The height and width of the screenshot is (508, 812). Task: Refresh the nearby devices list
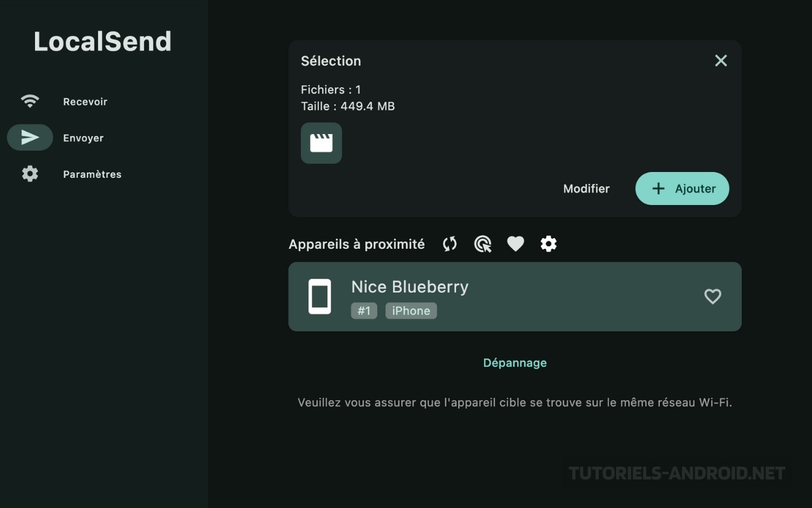(x=450, y=244)
